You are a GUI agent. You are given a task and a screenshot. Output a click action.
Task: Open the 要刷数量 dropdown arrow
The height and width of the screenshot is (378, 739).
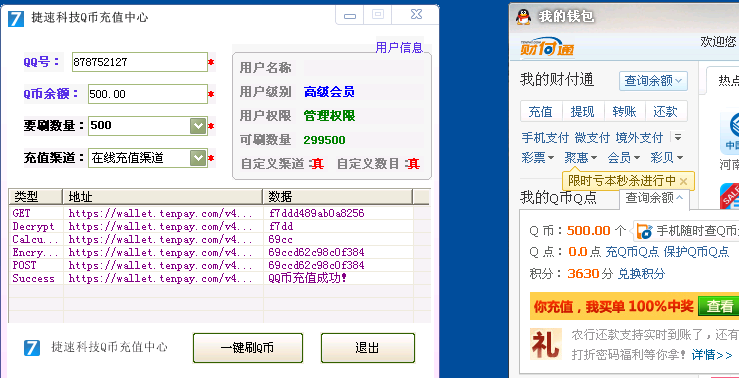(x=198, y=126)
